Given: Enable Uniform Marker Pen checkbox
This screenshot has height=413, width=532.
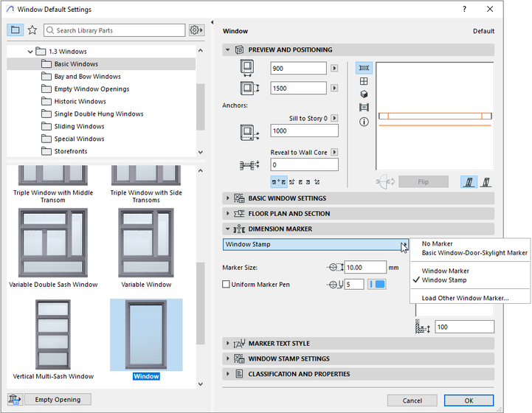Looking at the screenshot, I should [227, 284].
